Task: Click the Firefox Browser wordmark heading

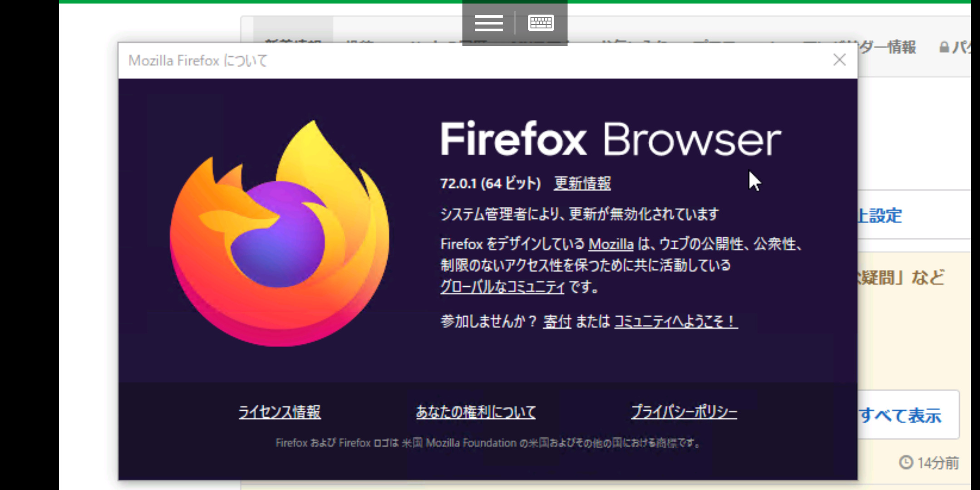Action: (x=610, y=139)
